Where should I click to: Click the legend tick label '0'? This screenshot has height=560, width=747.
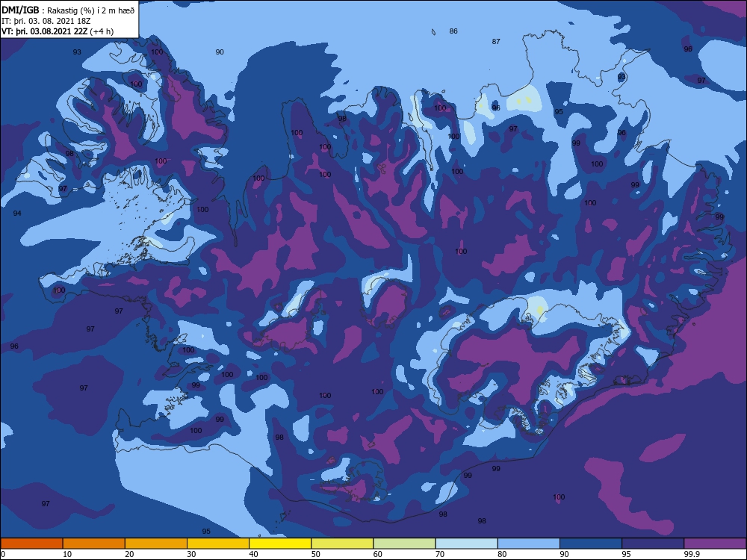(x=3, y=554)
